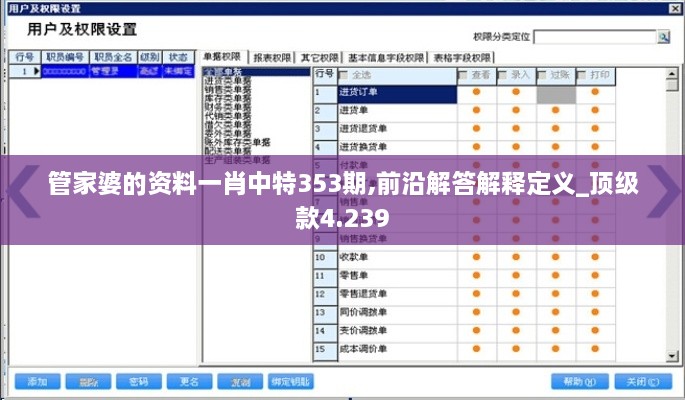685x400 pixels.
Task: Click the 添加 button
Action: pyautogui.click(x=38, y=382)
